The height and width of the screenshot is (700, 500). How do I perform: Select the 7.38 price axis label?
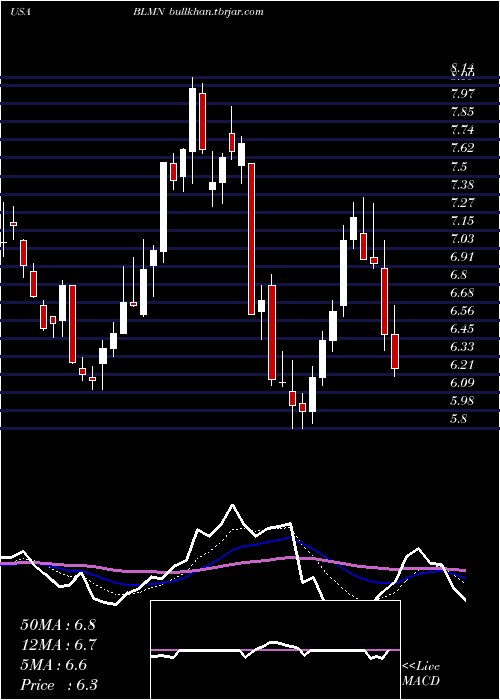point(462,184)
